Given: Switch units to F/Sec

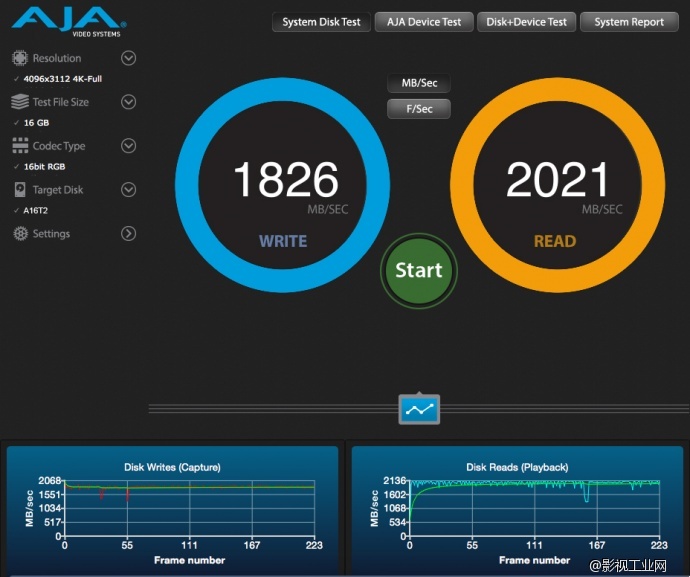Looking at the screenshot, I should [419, 109].
